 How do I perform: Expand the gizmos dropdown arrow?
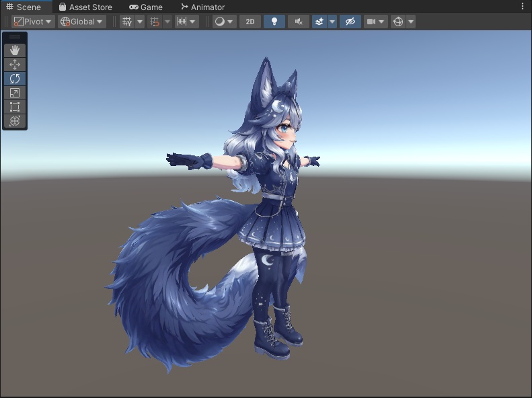(411, 22)
